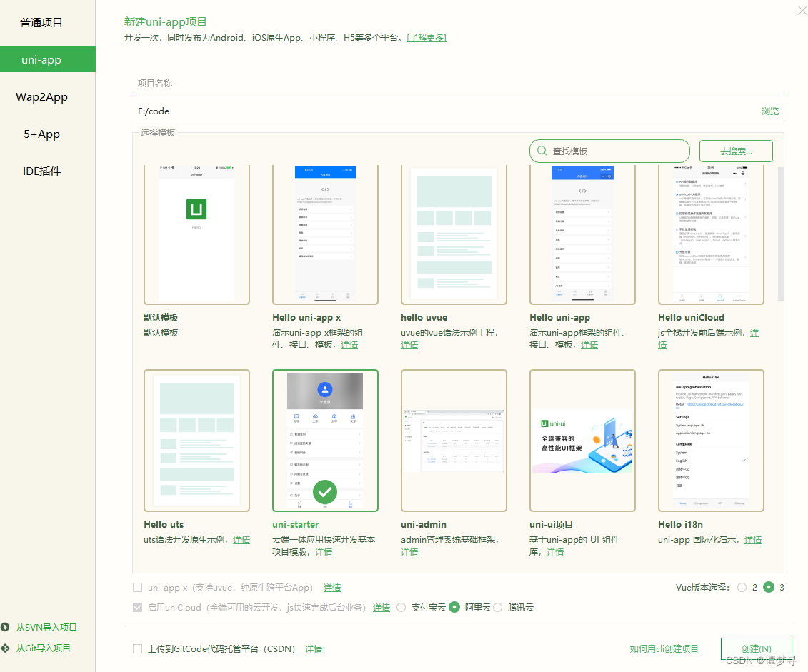Select the 默认模板 template thumbnail
Viewport: 808px width, 672px height.
pos(197,234)
